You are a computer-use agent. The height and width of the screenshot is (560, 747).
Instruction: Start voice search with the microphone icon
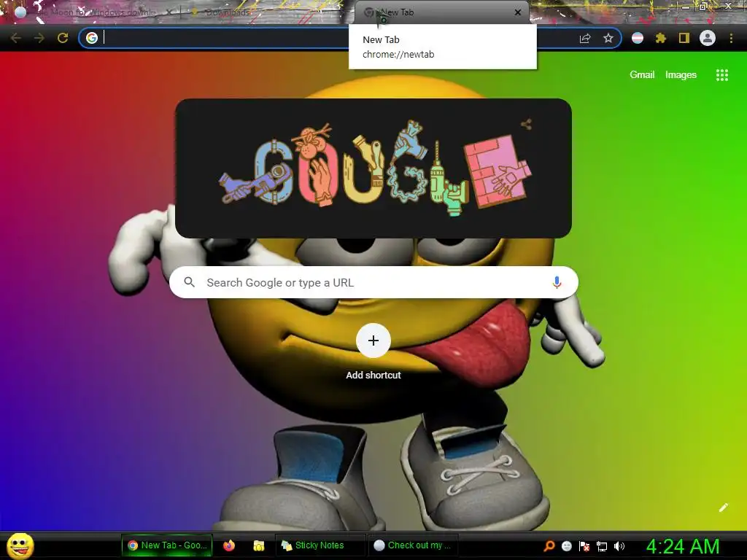pyautogui.click(x=557, y=282)
